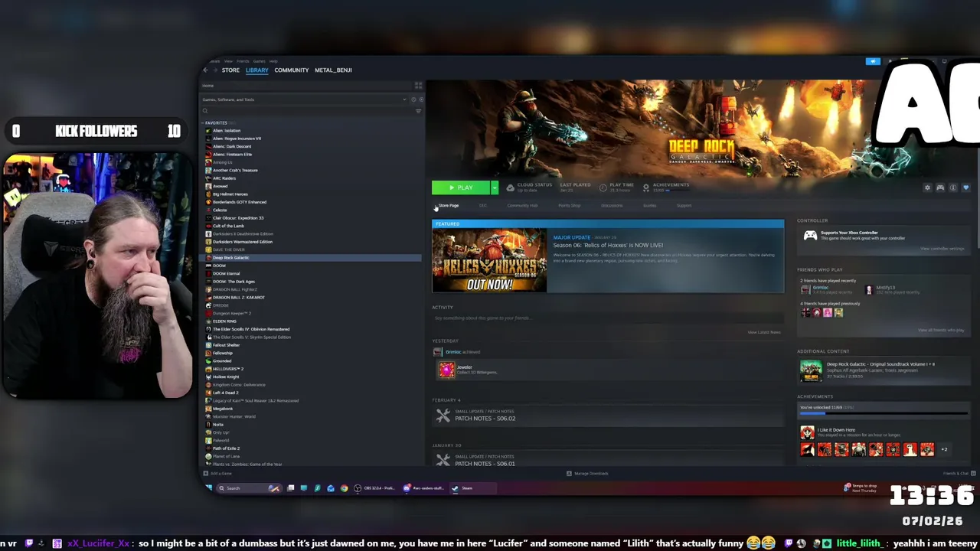Open the Support link
The height and width of the screenshot is (551, 980).
click(x=684, y=205)
